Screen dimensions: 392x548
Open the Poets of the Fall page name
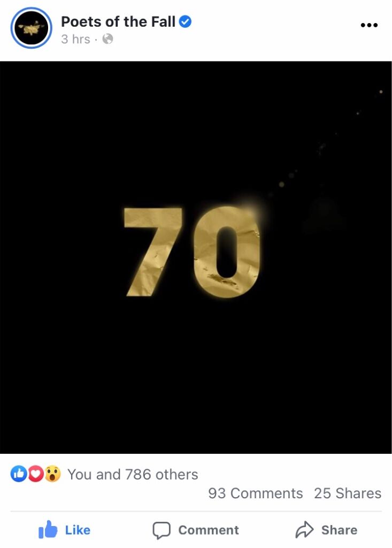pyautogui.click(x=118, y=21)
